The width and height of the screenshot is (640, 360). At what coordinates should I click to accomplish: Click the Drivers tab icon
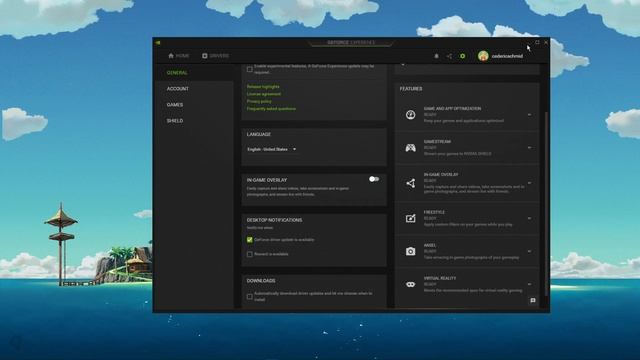(204, 56)
